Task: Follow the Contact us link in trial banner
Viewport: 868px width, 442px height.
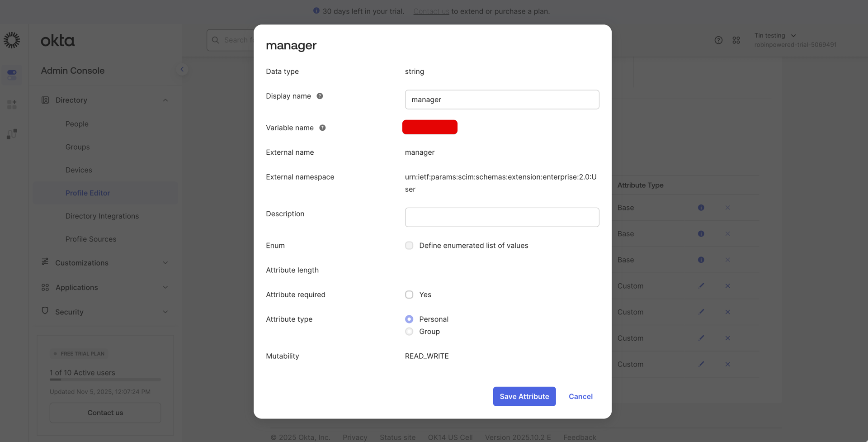Action: coord(431,11)
